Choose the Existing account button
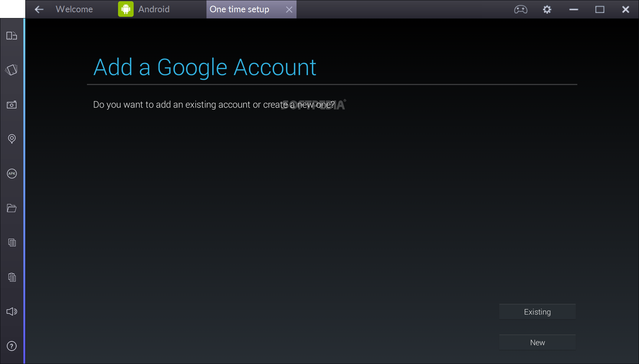 click(537, 312)
